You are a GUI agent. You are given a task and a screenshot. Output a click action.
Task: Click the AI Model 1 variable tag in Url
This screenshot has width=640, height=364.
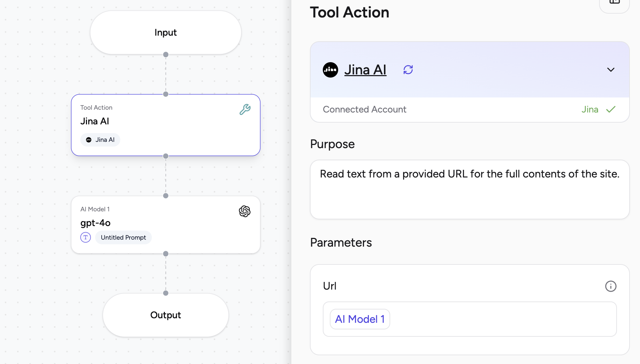pos(360,319)
